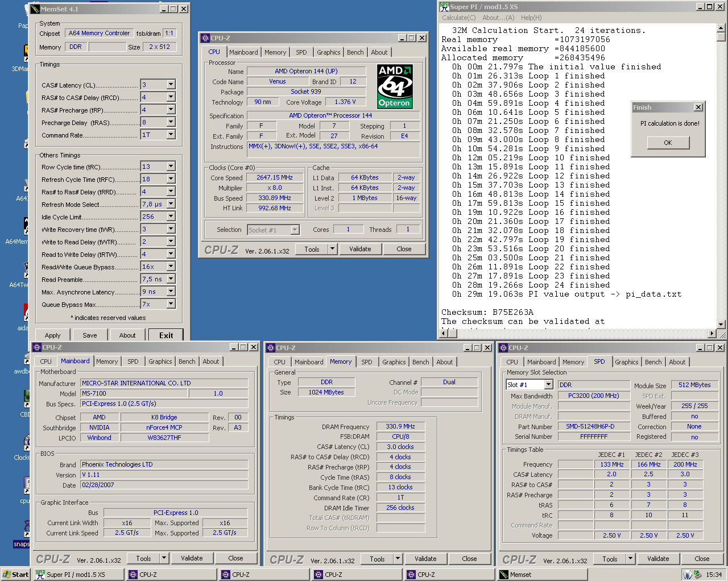Open About tab in CPU-Z SPD window
The height and width of the screenshot is (582, 728).
point(677,362)
